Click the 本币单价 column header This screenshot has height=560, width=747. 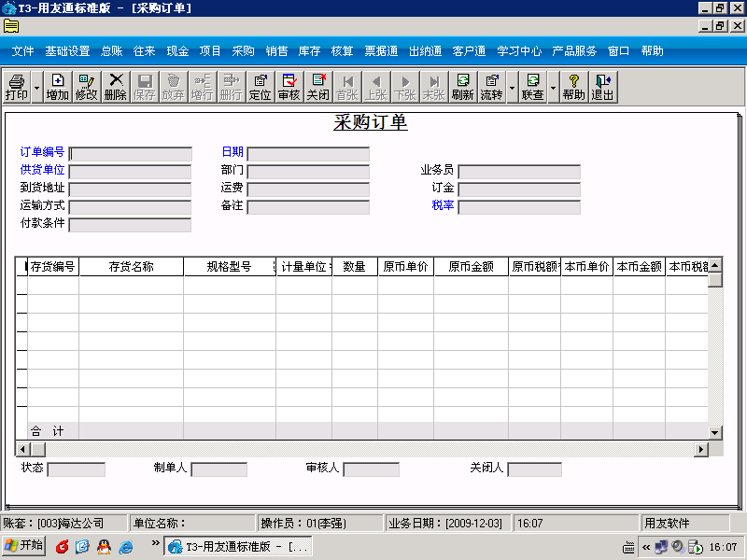point(586,267)
